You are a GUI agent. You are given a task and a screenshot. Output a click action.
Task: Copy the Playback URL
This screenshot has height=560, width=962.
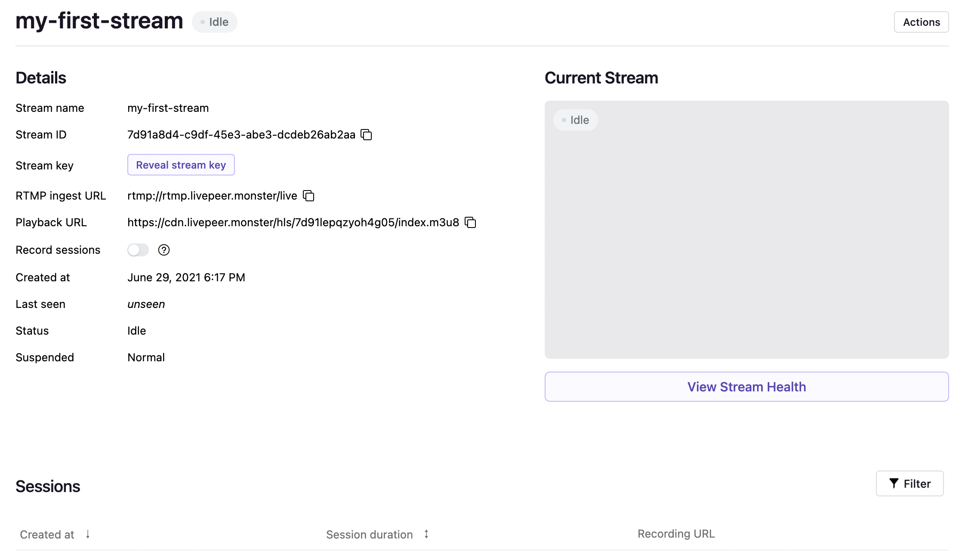[x=470, y=222]
